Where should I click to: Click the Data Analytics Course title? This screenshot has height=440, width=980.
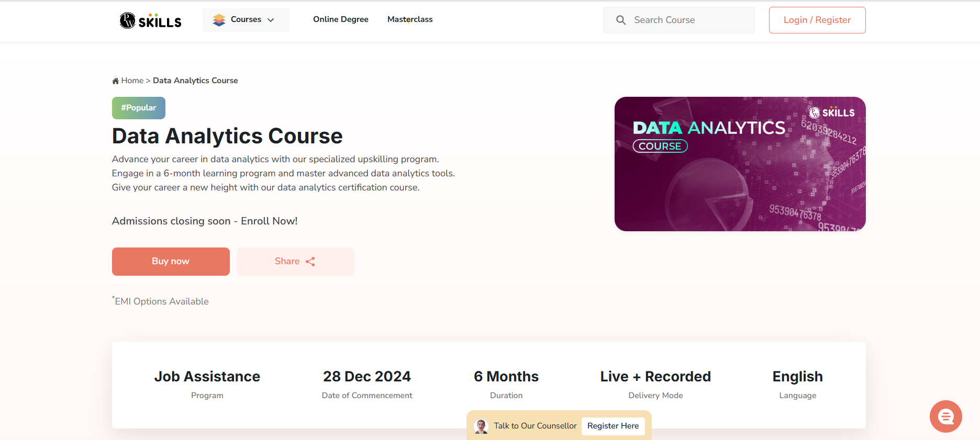(227, 136)
